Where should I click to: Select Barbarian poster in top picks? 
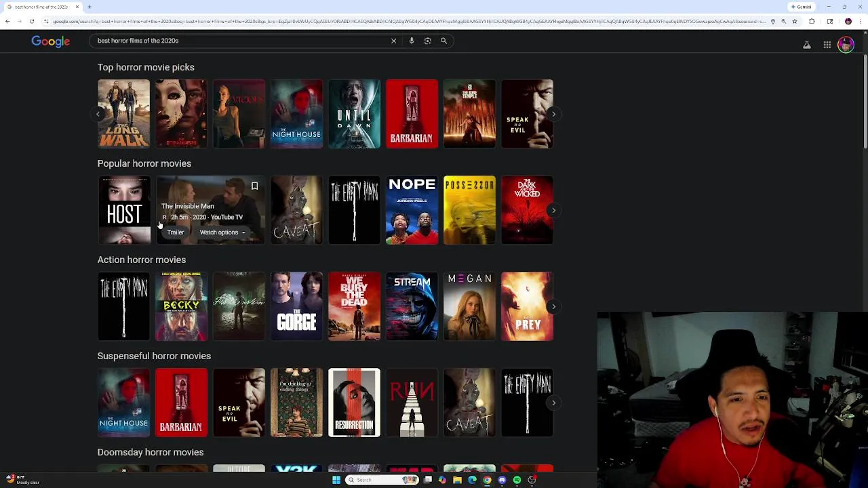412,114
